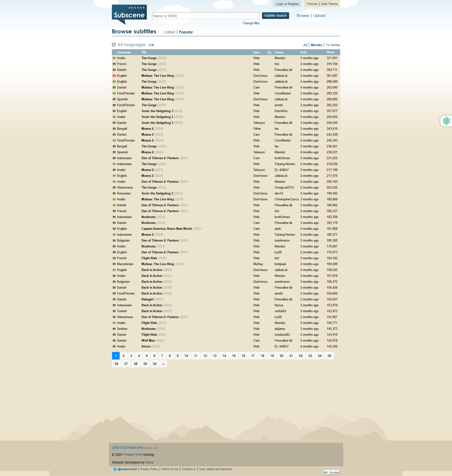
Task: Click the red subtitle icon on English Mufasa row
Action: tap(114, 76)
